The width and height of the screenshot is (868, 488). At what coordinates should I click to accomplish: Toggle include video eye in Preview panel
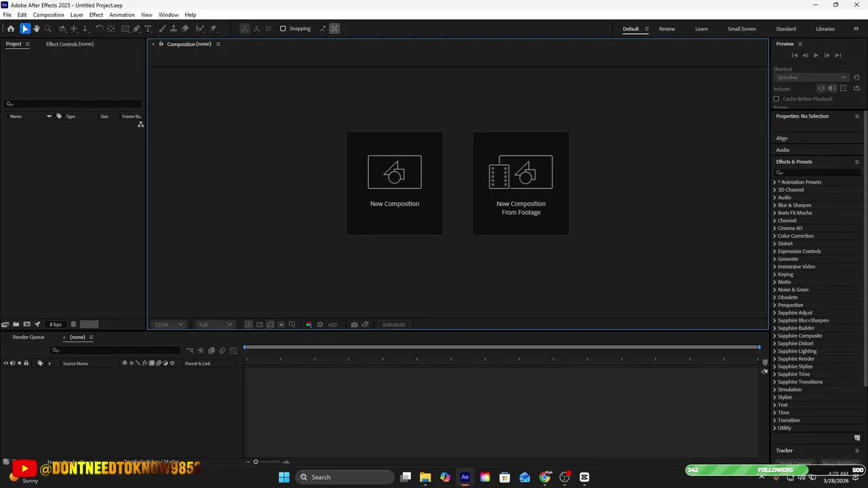(821, 88)
